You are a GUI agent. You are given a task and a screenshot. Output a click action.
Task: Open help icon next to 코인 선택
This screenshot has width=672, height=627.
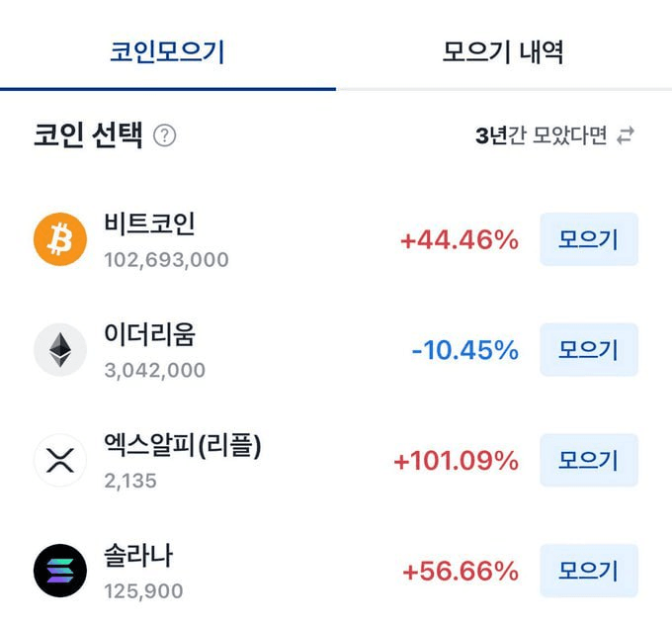tap(165, 135)
